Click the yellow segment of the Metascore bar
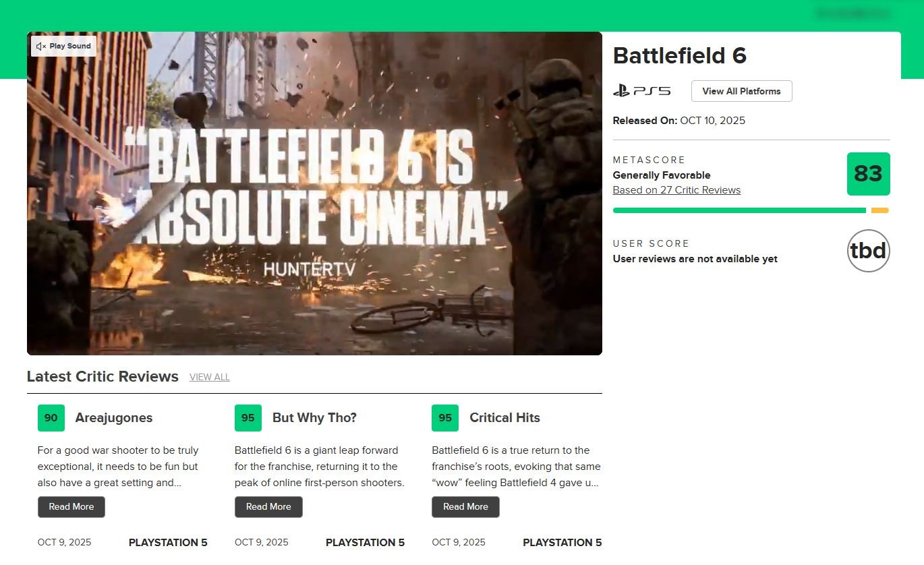Viewport: 924px width, 565px height. tap(879, 210)
